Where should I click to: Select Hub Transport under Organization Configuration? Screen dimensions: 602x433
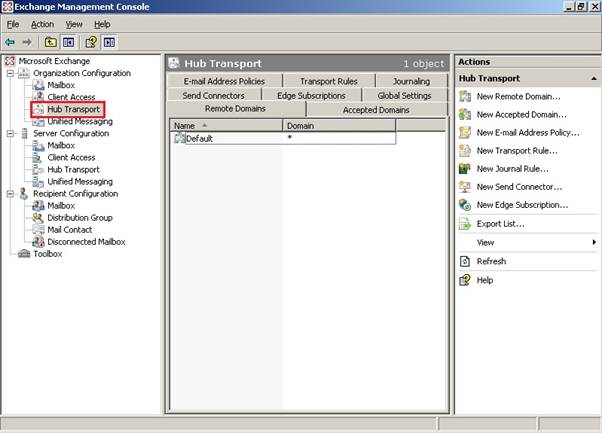click(x=73, y=109)
